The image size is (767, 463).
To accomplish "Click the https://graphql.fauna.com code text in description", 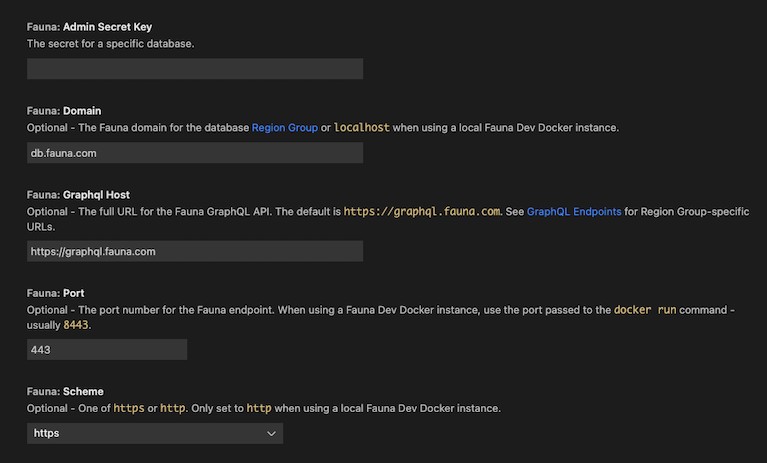I will [422, 212].
